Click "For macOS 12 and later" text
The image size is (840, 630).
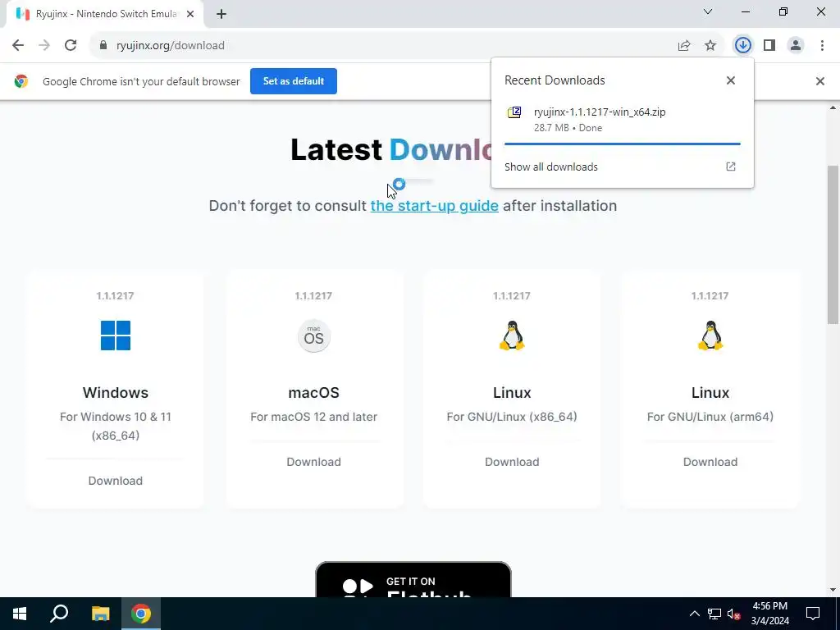[x=314, y=417]
